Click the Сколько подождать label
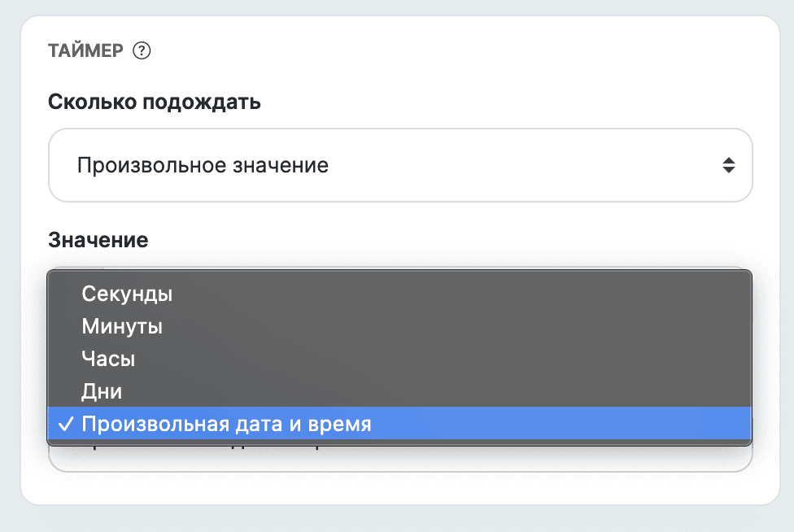The height and width of the screenshot is (532, 794). pos(155,102)
